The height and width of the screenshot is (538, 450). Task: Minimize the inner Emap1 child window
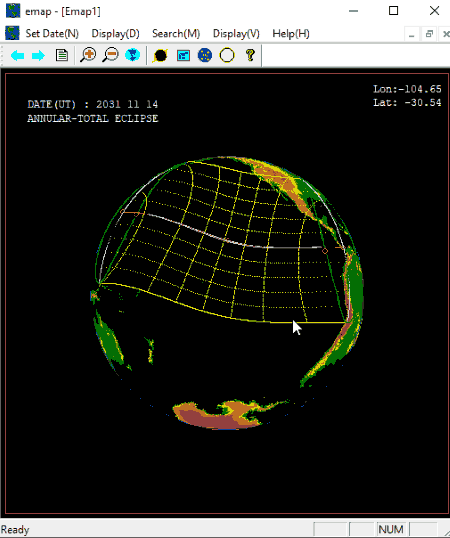(x=412, y=34)
